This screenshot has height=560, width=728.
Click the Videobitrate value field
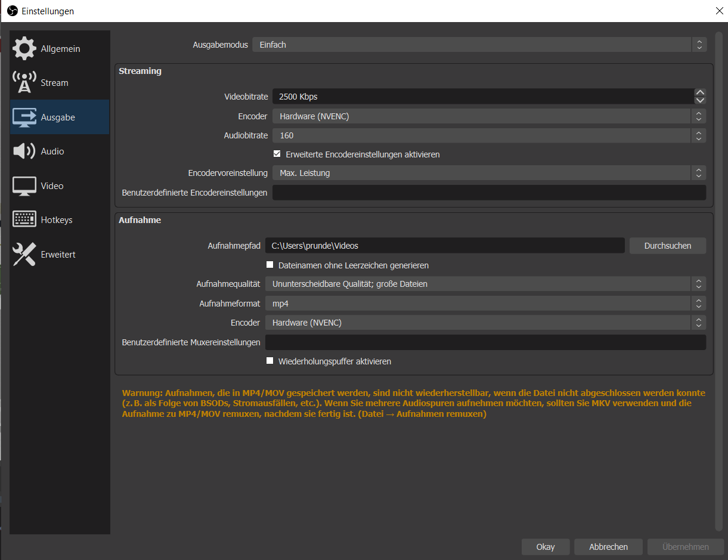(483, 97)
